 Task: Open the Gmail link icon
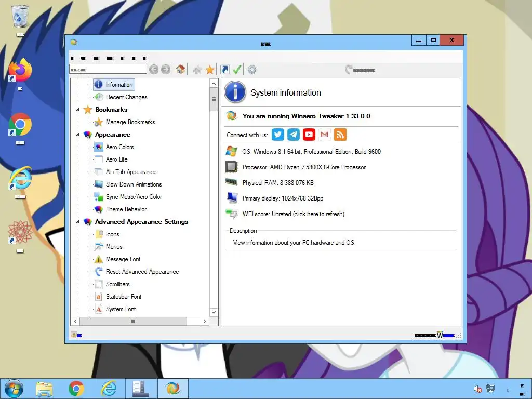click(325, 135)
